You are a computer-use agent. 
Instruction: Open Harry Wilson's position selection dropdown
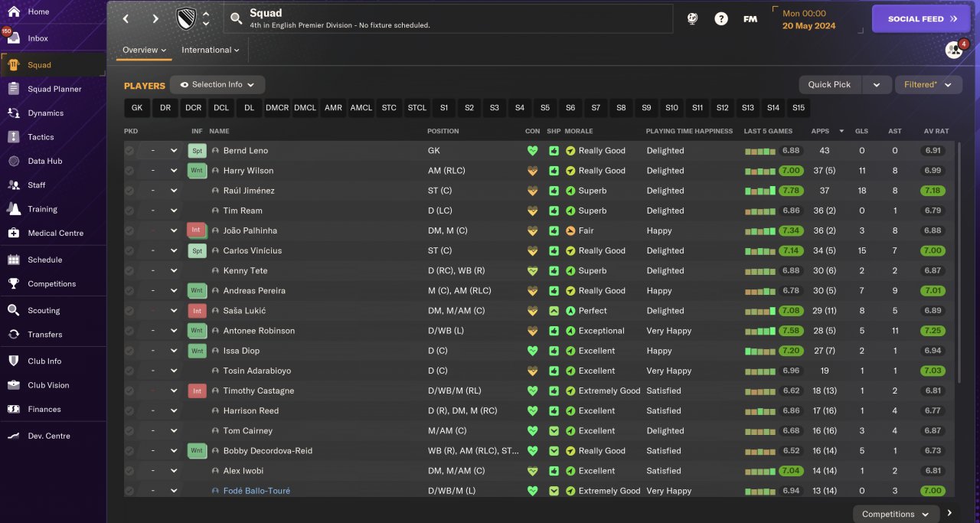click(164, 171)
